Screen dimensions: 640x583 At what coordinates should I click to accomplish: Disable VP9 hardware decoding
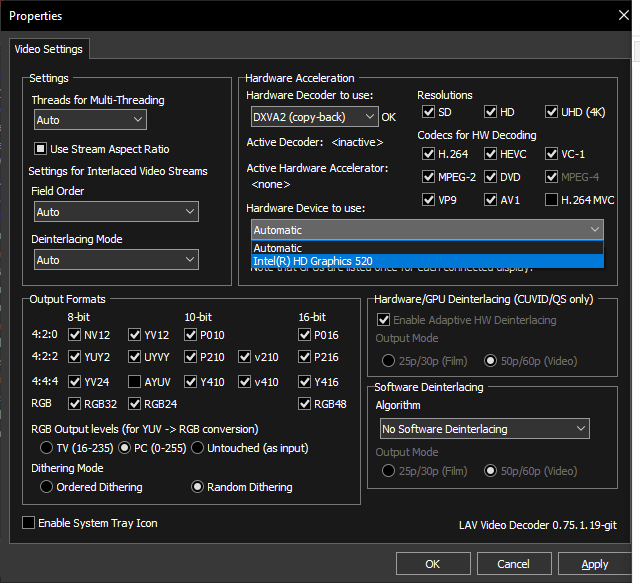pyautogui.click(x=428, y=200)
